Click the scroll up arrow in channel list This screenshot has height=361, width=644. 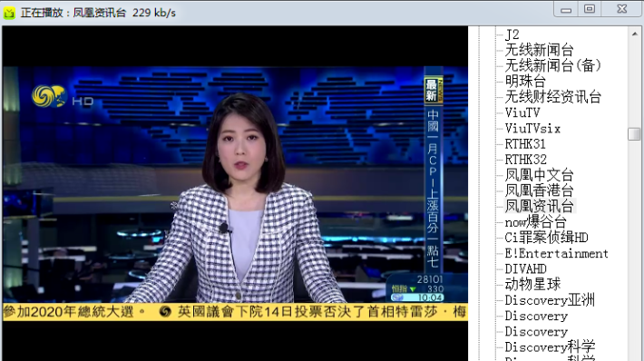coord(635,34)
